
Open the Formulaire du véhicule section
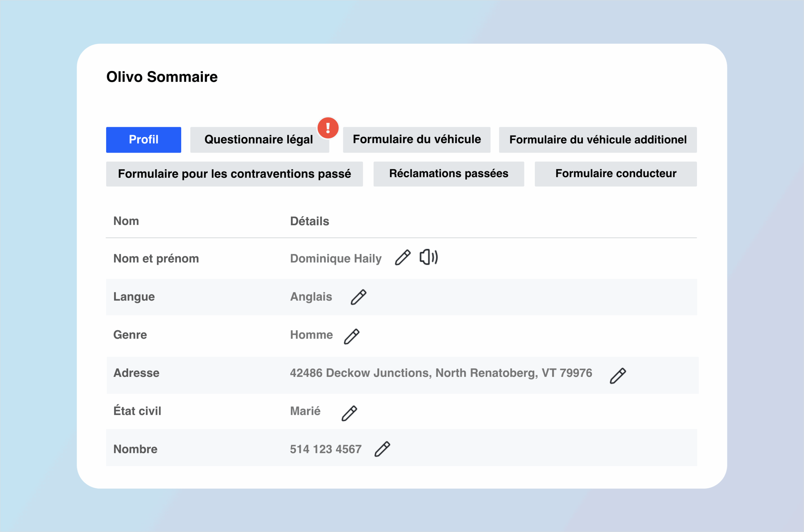point(416,139)
